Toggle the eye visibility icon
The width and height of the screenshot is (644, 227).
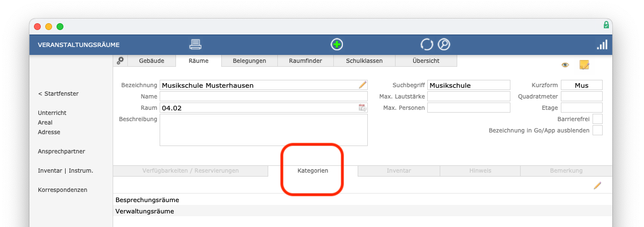tap(565, 65)
